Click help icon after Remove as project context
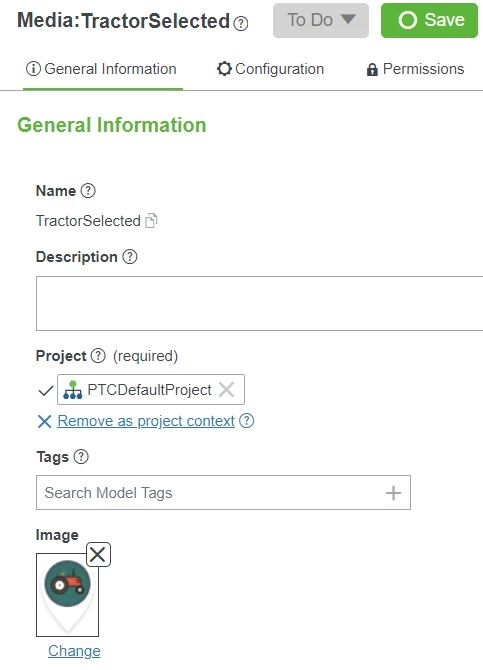Screen dimensions: 483x670 [247, 421]
